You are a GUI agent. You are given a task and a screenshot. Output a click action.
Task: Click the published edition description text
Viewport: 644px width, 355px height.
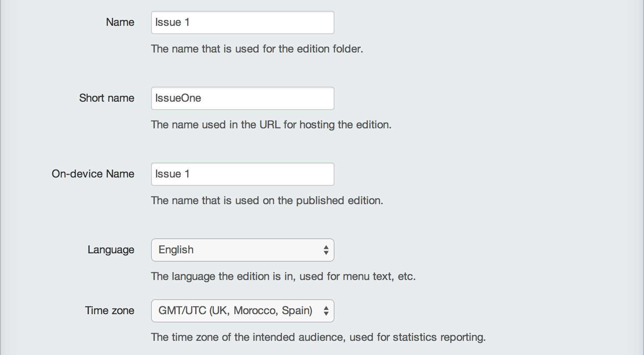click(267, 201)
